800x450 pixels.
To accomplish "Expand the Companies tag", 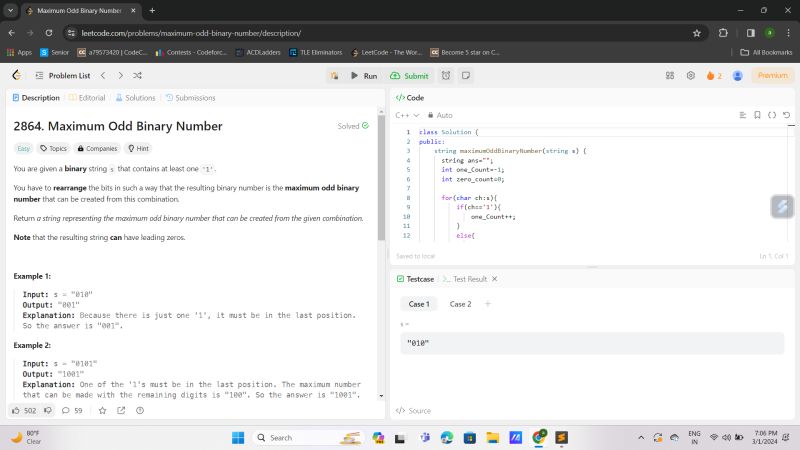I will tap(97, 148).
